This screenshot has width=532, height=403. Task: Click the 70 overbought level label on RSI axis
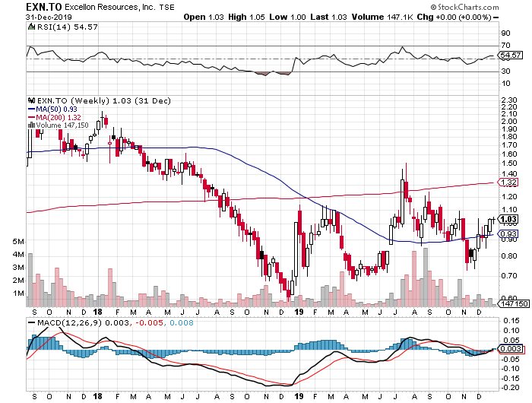tap(505, 45)
